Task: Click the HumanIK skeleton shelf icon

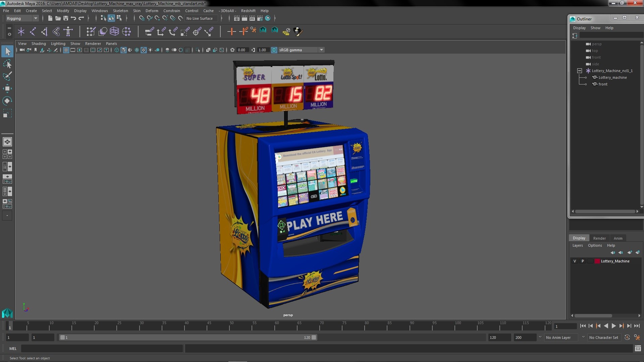Action: point(68,32)
